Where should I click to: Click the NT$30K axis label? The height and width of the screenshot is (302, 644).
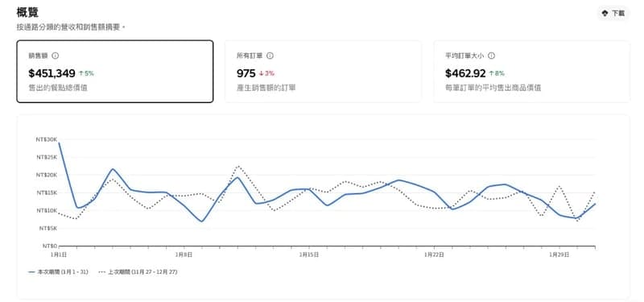point(46,139)
